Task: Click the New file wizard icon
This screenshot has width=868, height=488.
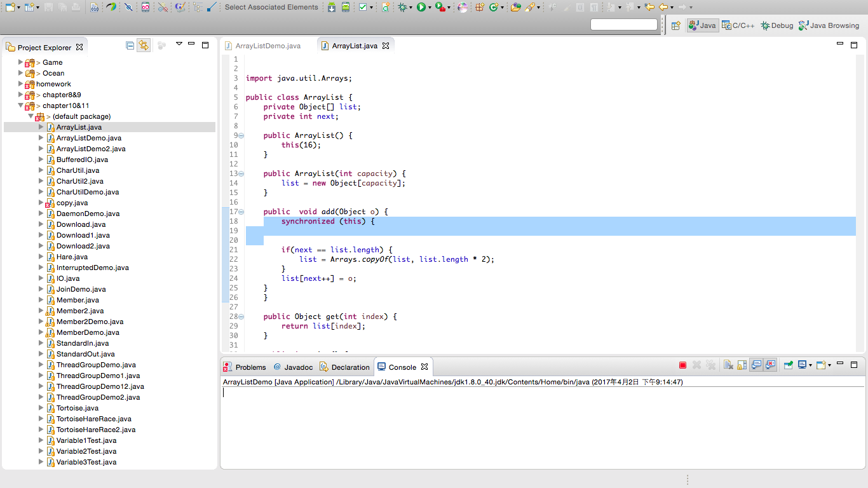Action: [10, 7]
